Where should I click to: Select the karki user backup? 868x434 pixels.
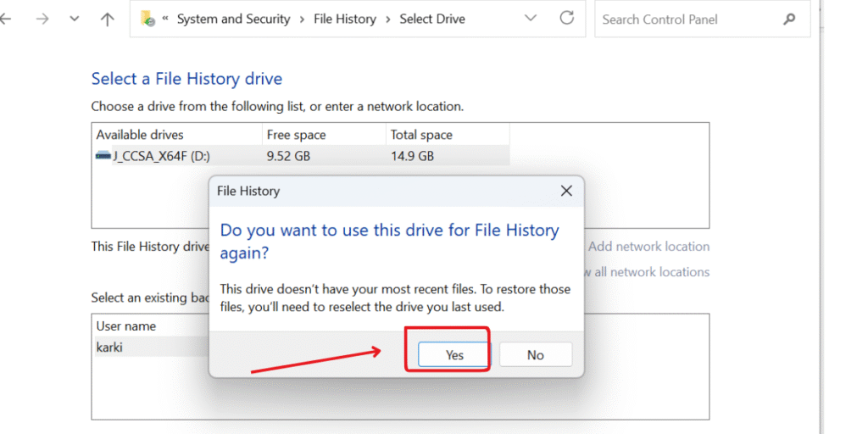[x=151, y=348]
